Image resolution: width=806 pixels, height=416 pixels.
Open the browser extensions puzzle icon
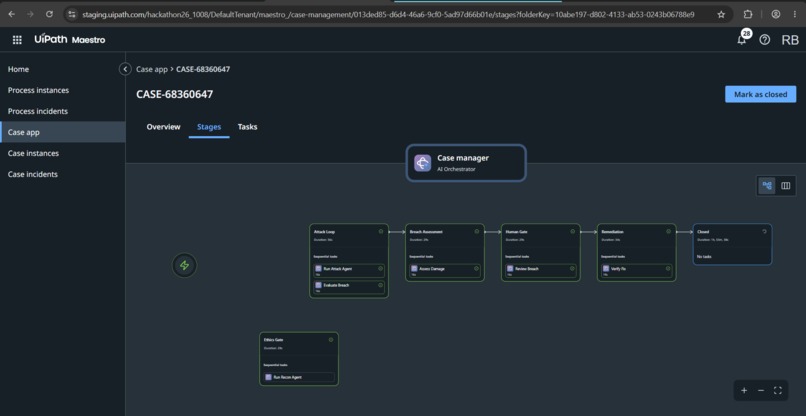pos(748,14)
